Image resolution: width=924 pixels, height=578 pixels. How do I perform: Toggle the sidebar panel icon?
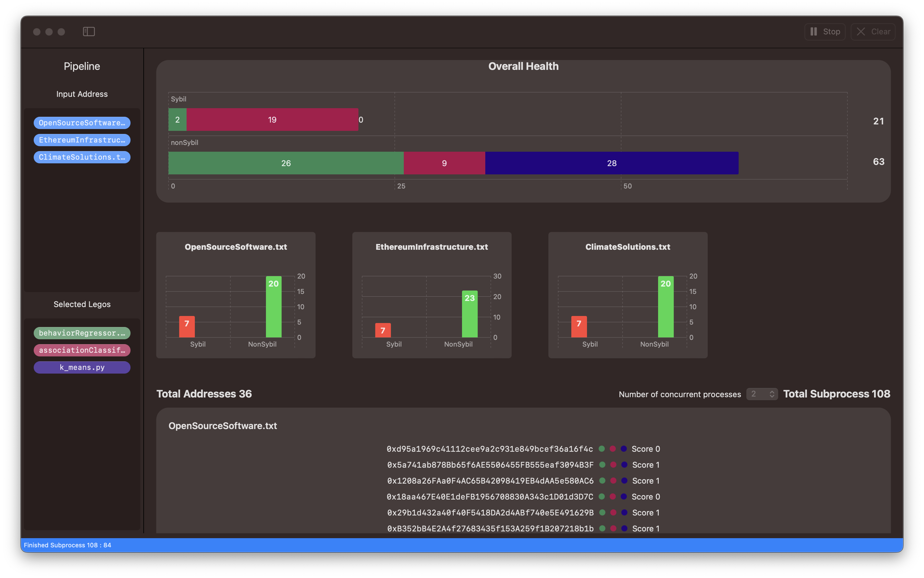[89, 31]
